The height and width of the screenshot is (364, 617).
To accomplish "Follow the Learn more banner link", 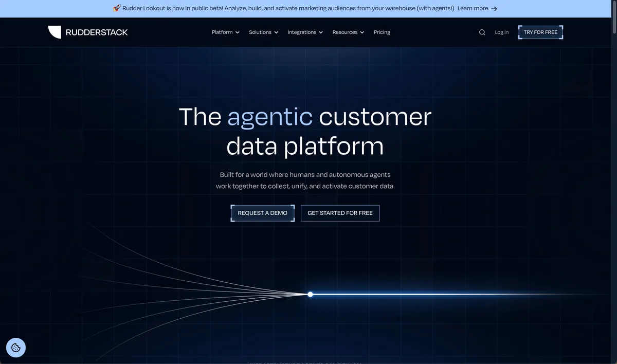I will (x=477, y=9).
